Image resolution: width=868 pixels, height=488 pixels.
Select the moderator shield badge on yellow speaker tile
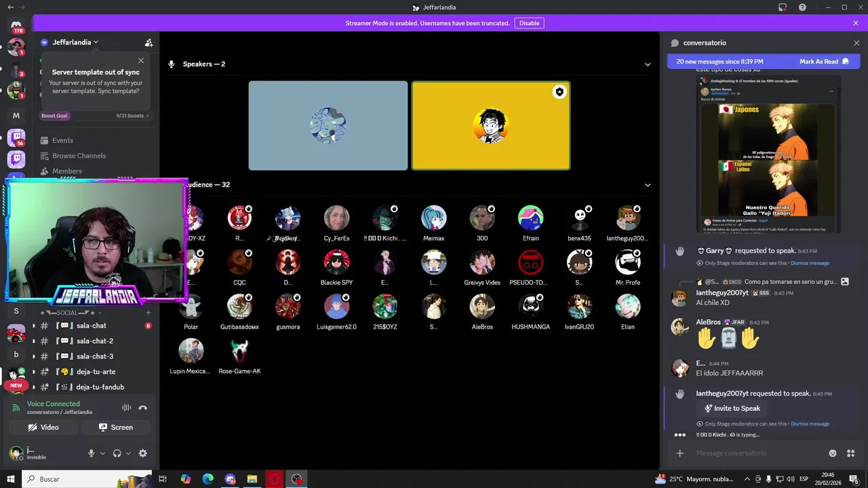pos(559,92)
